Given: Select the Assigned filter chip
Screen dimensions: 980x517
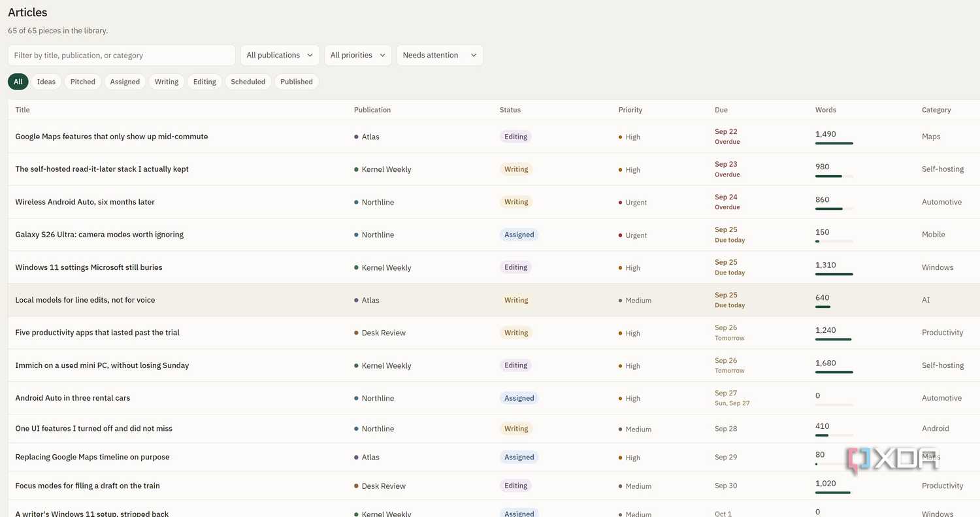Looking at the screenshot, I should coord(125,82).
